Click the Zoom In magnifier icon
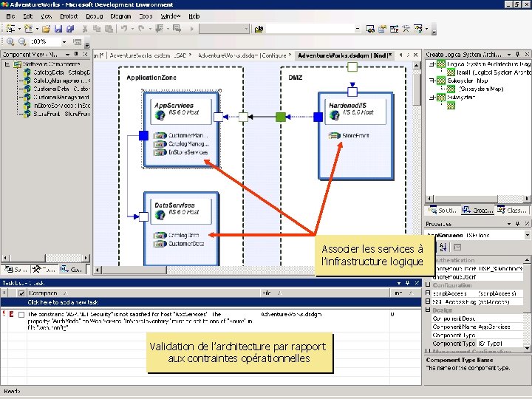This screenshot has width=532, height=399. click(10, 41)
